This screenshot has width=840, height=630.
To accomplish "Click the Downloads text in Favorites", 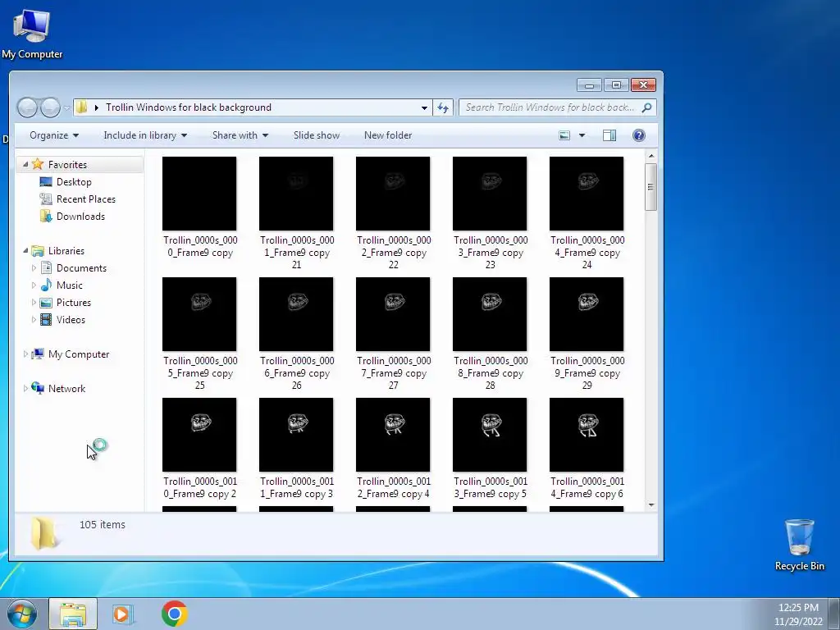I will point(81,217).
